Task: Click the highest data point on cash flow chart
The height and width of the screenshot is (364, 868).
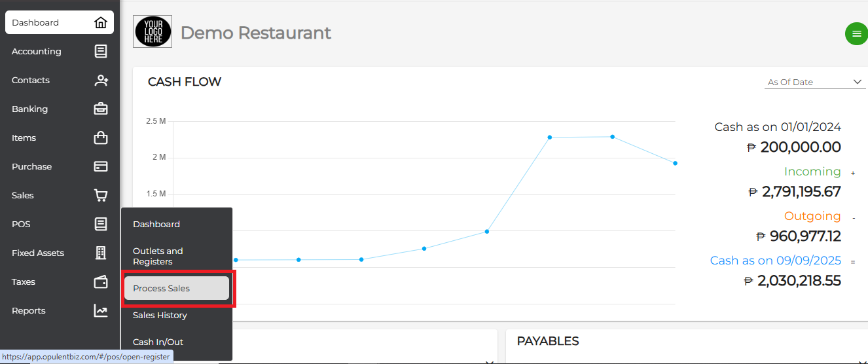Action: (613, 137)
